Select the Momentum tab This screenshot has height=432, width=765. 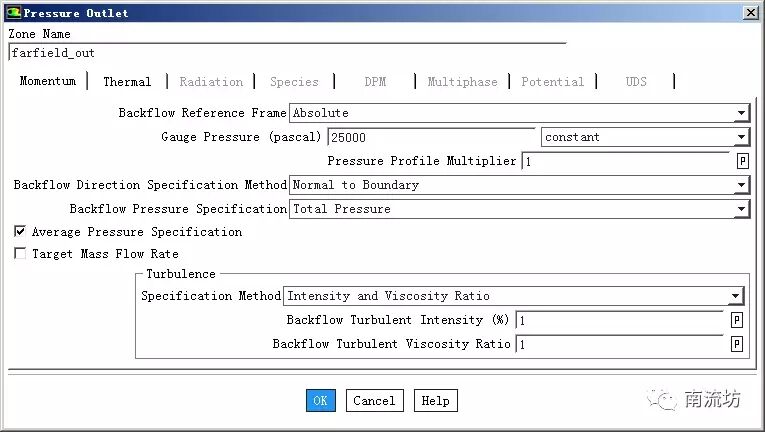(x=47, y=82)
